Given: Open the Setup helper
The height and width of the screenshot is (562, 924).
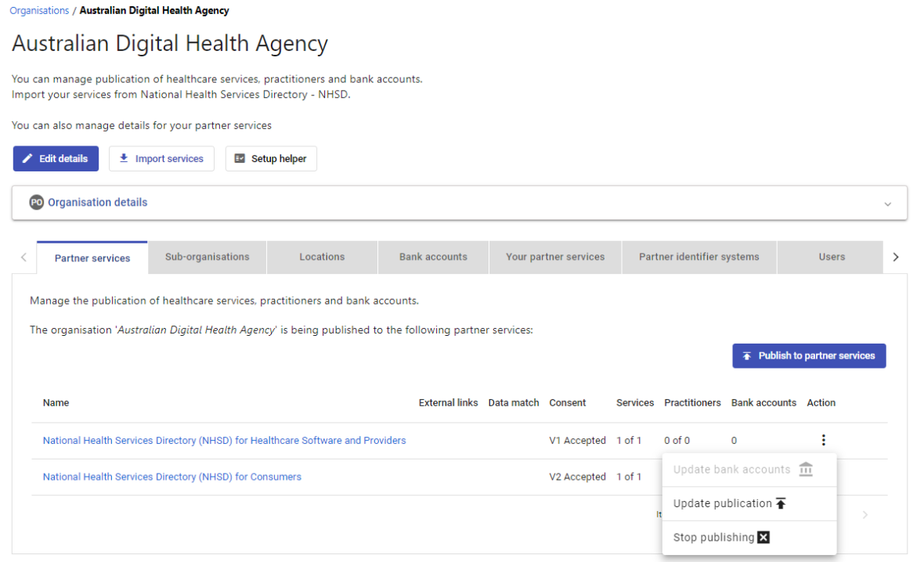Looking at the screenshot, I should point(271,158).
